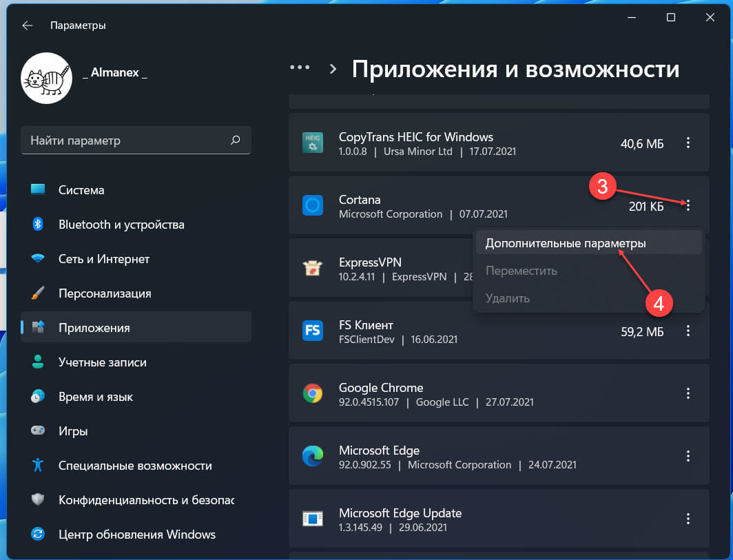
Task: Select the ExpressVPN app name
Action: click(370, 262)
